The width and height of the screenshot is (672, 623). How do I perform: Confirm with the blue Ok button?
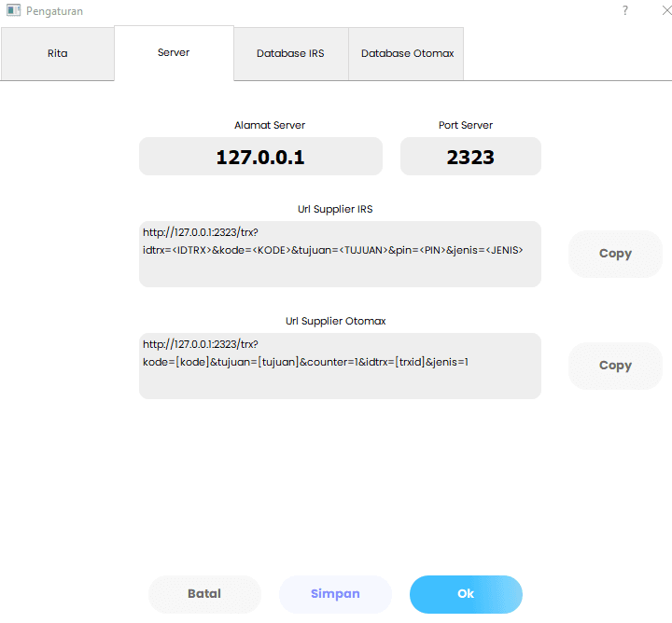tap(466, 594)
